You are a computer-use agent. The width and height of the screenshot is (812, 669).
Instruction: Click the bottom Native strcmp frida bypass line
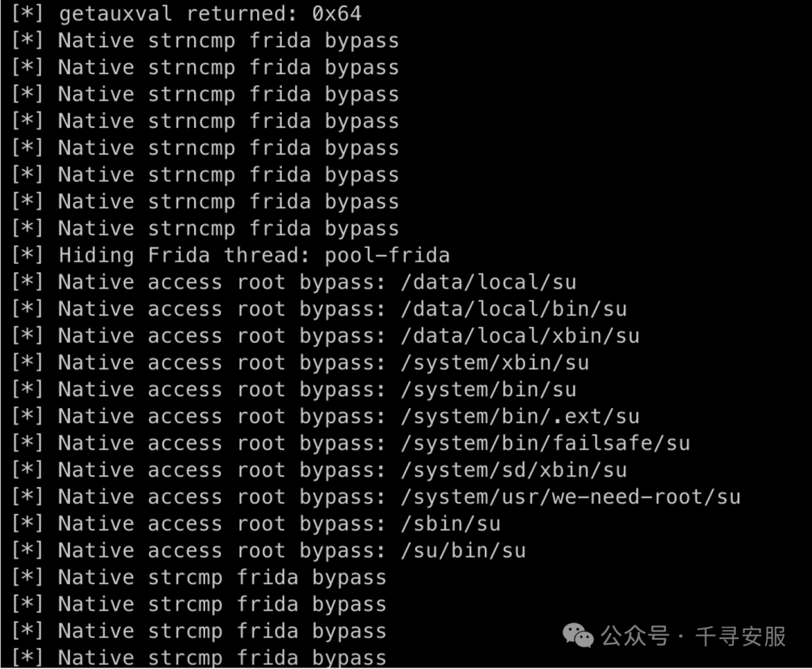(x=198, y=658)
